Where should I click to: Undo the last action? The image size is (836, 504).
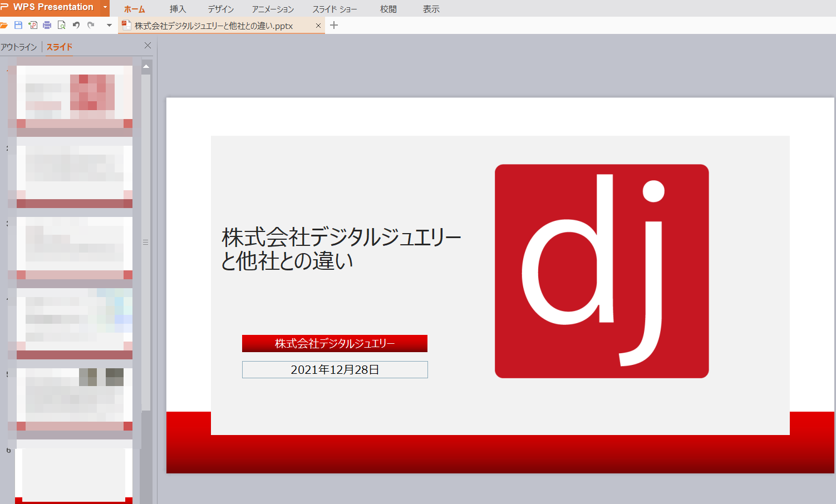pos(76,25)
